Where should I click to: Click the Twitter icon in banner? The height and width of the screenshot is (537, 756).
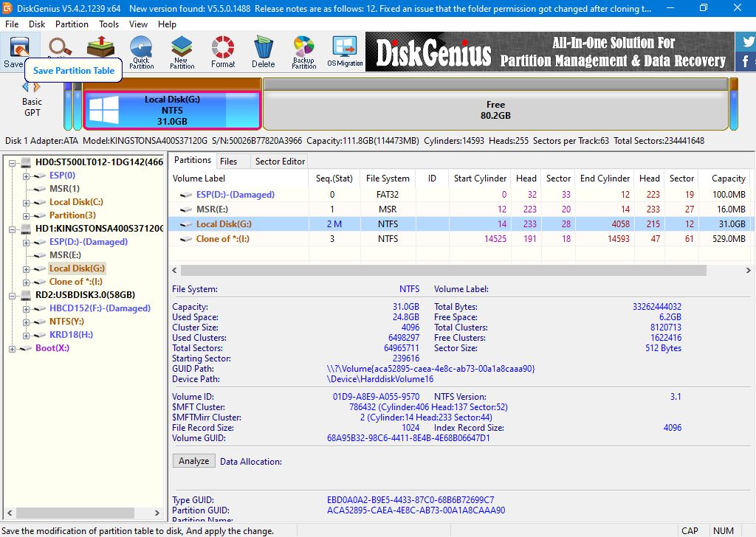(747, 42)
